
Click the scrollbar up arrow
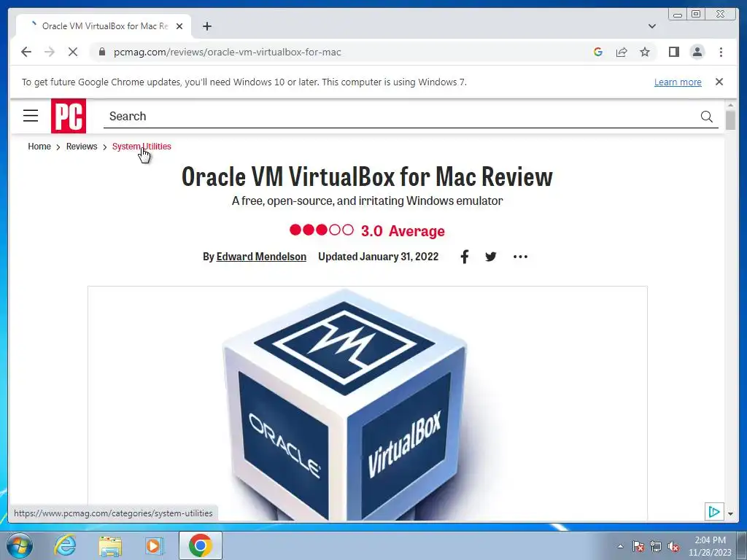730,105
